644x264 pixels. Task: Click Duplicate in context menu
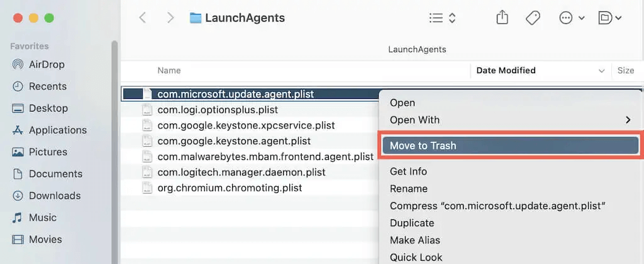pyautogui.click(x=412, y=222)
